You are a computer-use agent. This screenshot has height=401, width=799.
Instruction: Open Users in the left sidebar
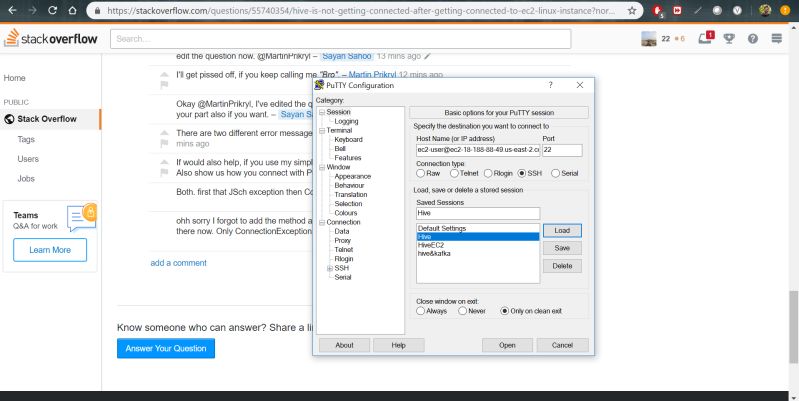(x=28, y=159)
